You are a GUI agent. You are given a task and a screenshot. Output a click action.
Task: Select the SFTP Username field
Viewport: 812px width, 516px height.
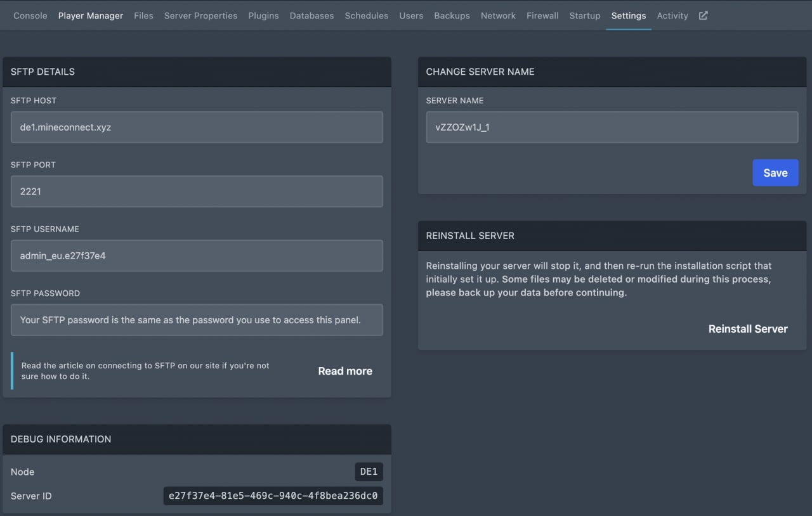pyautogui.click(x=197, y=255)
